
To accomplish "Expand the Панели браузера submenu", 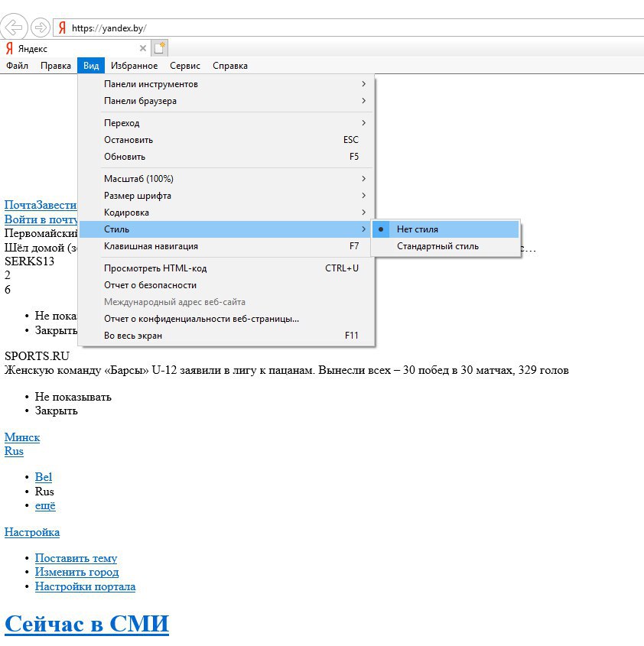I will point(226,101).
